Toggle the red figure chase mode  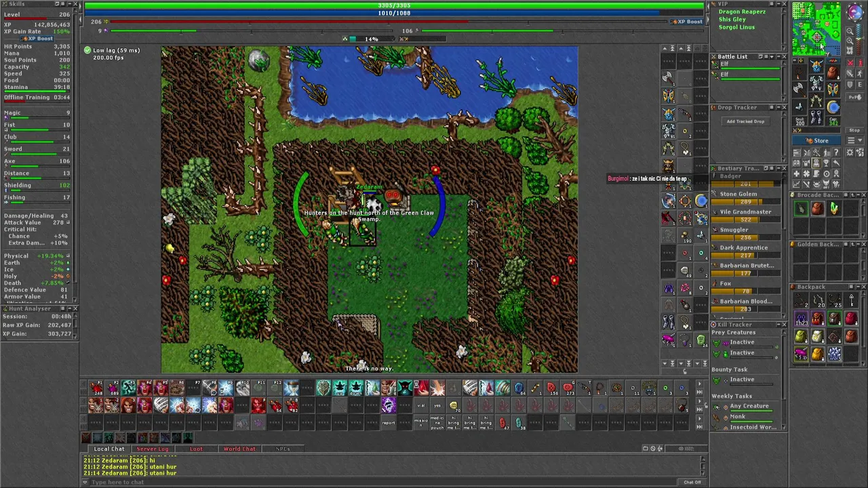[860, 62]
